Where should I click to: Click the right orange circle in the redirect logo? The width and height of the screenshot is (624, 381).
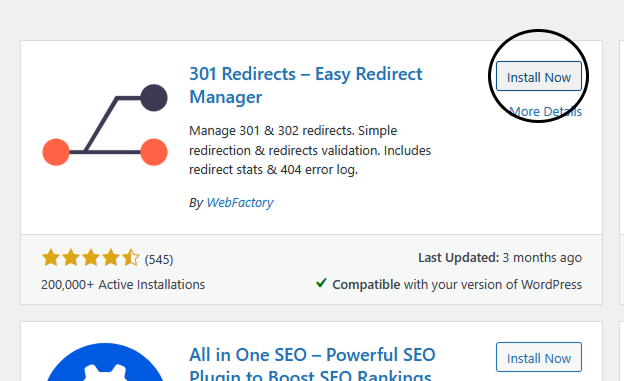pyautogui.click(x=154, y=152)
